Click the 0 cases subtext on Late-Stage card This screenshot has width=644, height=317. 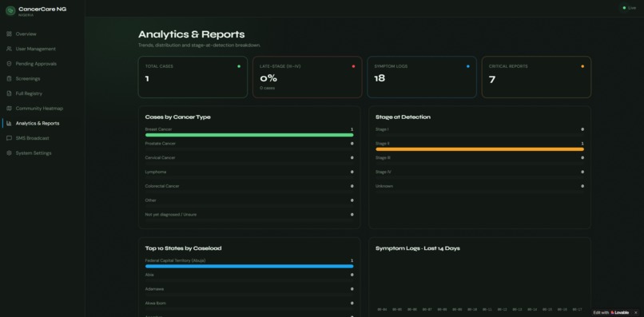268,88
